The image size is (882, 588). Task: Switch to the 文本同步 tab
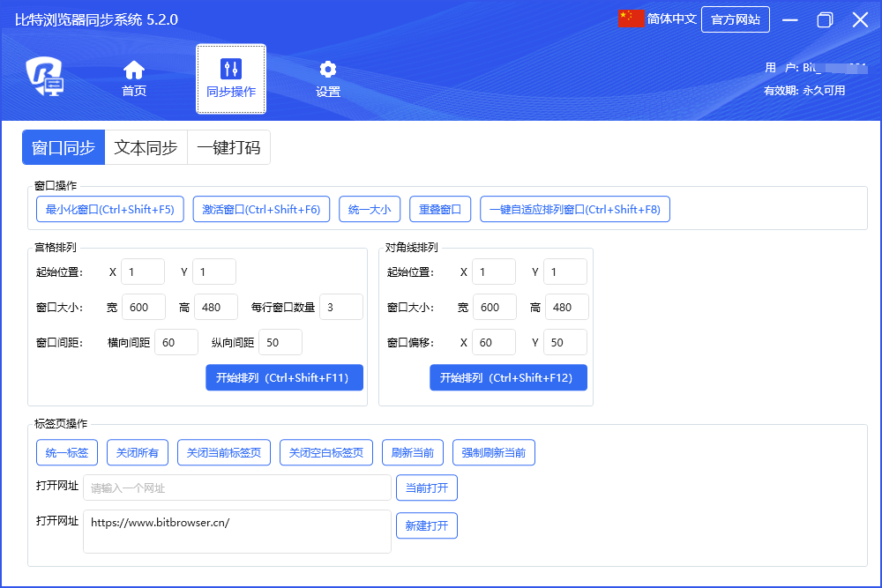(146, 148)
